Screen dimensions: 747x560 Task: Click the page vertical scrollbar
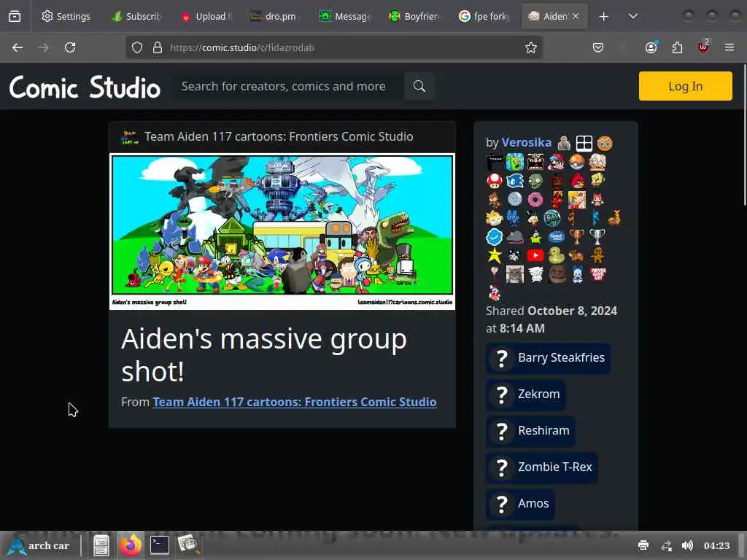[744, 136]
